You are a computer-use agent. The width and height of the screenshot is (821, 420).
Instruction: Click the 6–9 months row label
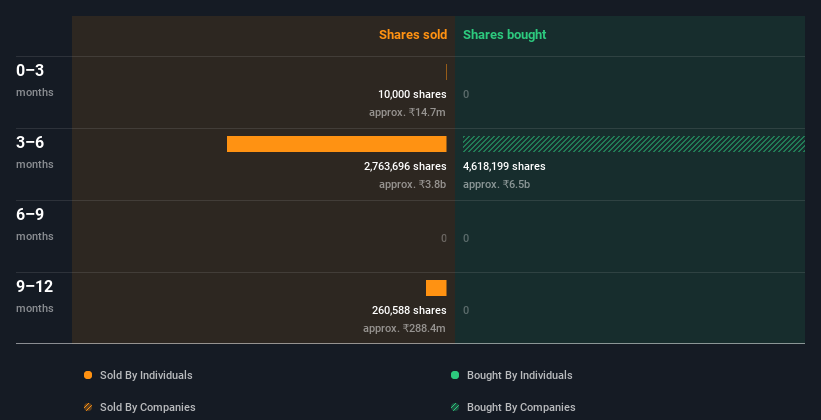coord(35,225)
